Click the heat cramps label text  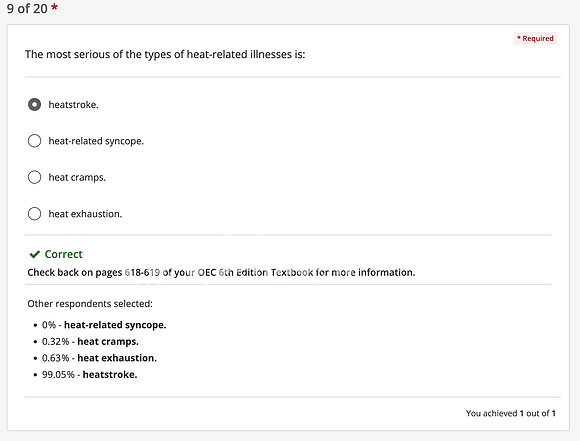point(77,177)
